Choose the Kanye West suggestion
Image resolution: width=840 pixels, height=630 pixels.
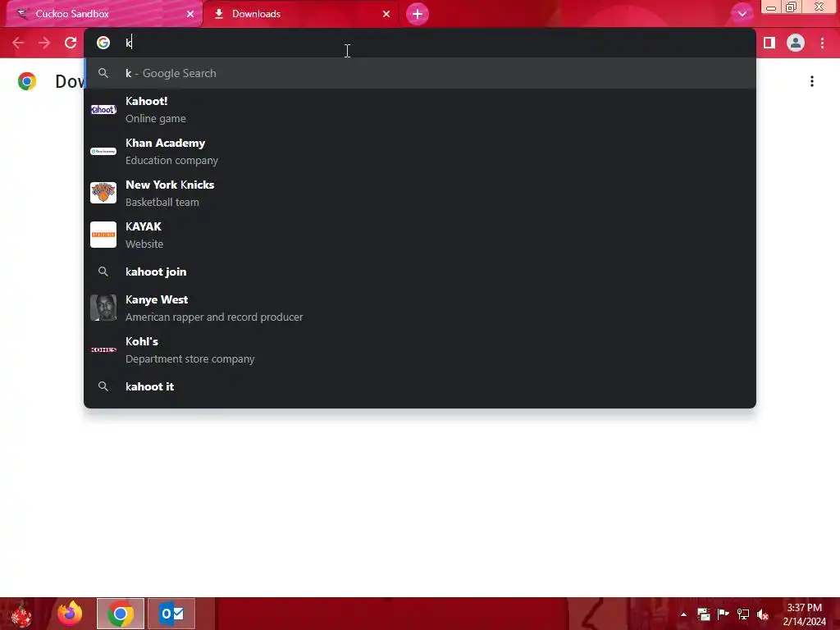(420, 308)
